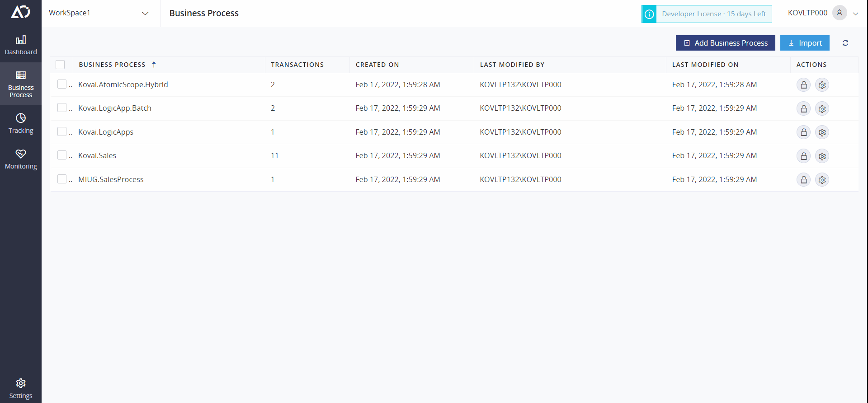Click the lock icon for Kovai.AtomicScope.Hybrid
The image size is (868, 403).
(803, 85)
